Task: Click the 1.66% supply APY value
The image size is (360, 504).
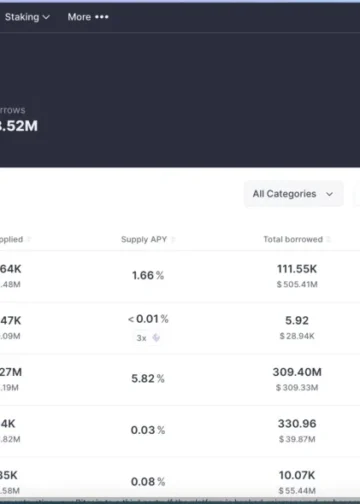Action: point(148,275)
